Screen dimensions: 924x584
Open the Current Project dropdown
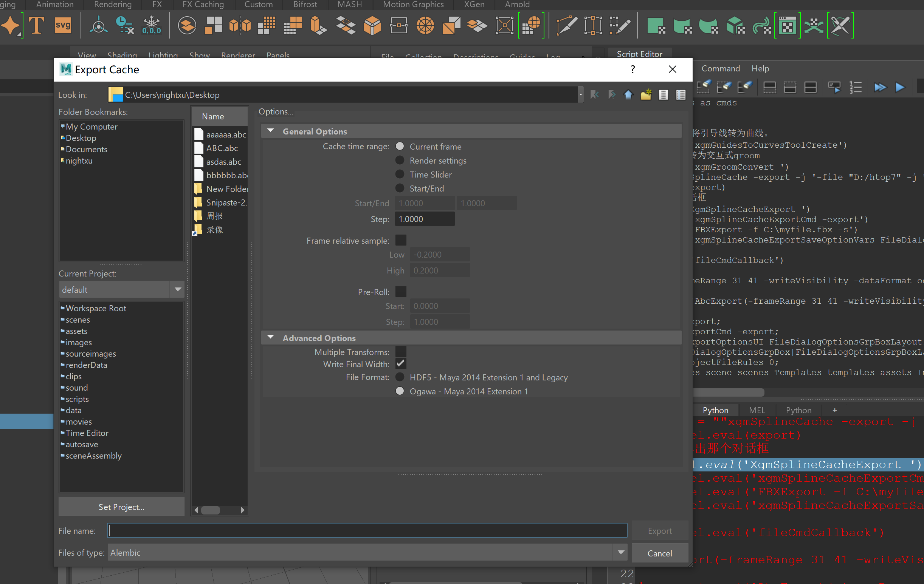pos(177,289)
